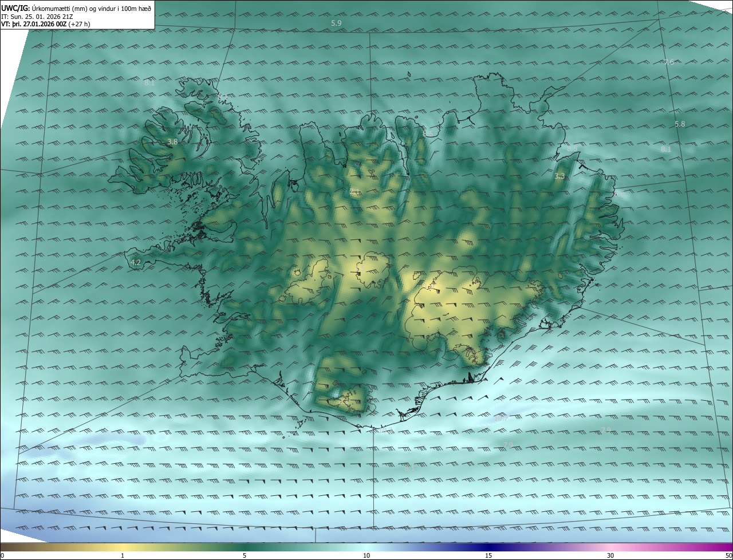This screenshot has width=733, height=560.
Task: Click the '30' tick label on the colour bar
Action: (610, 555)
